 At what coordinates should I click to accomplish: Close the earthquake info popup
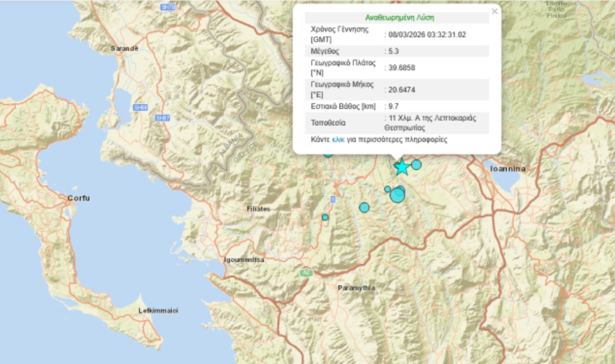coord(495,11)
